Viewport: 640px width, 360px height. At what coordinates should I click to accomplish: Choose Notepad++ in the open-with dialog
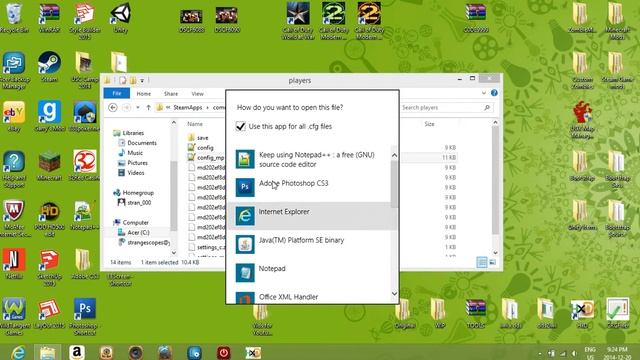tap(313, 159)
